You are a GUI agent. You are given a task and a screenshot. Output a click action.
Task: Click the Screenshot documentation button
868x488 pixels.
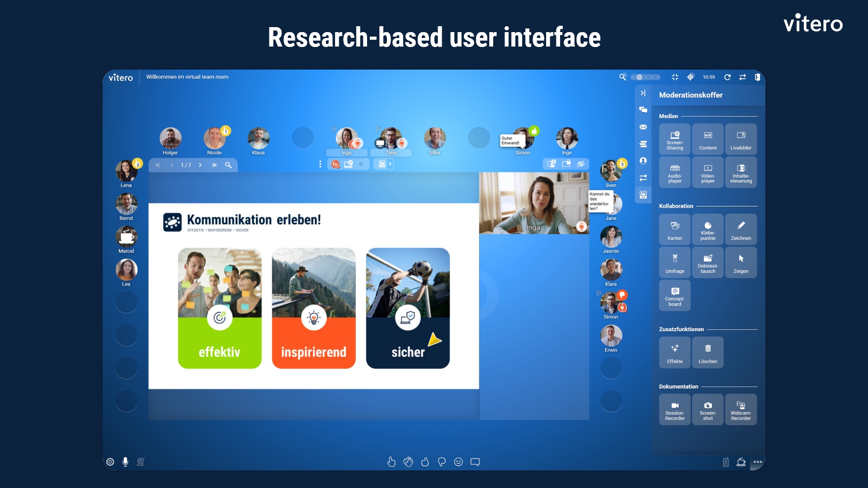(x=708, y=409)
